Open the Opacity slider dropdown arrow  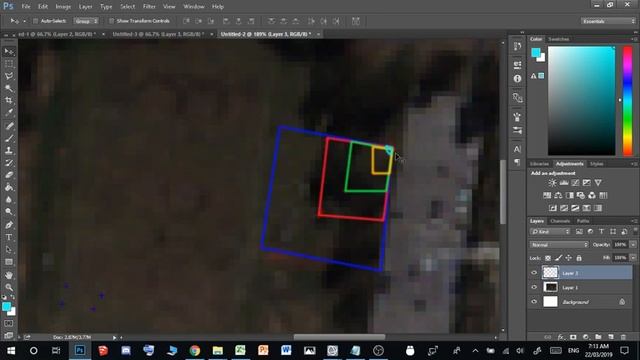[633, 244]
